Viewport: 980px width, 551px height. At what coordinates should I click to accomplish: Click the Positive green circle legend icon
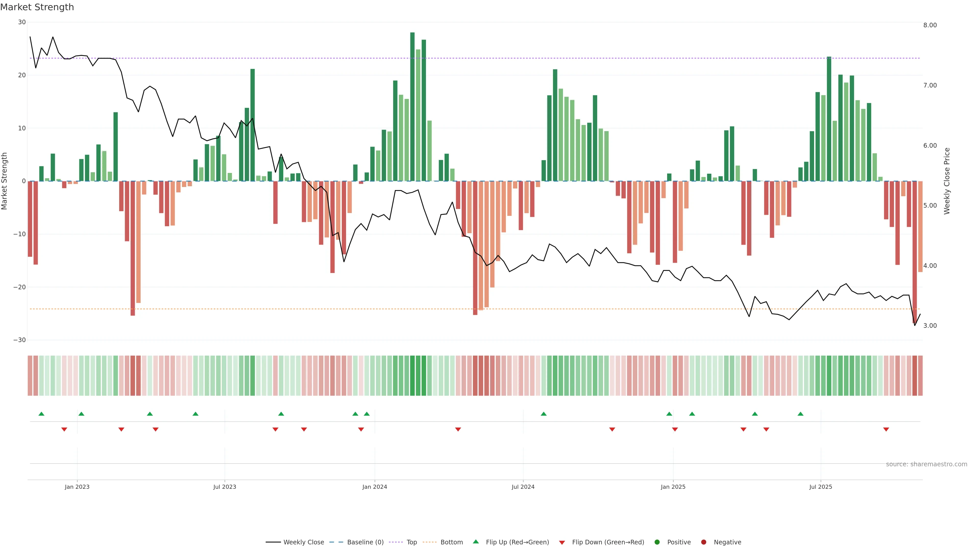pos(657,542)
